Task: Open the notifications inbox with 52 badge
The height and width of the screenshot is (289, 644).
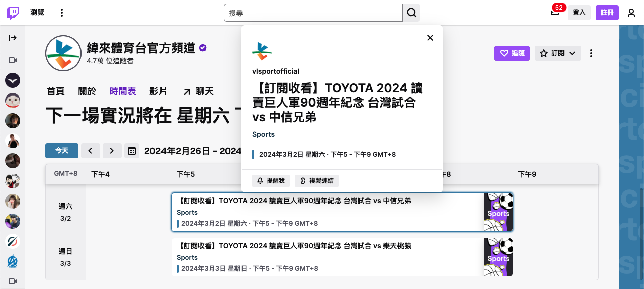Action: point(555,13)
